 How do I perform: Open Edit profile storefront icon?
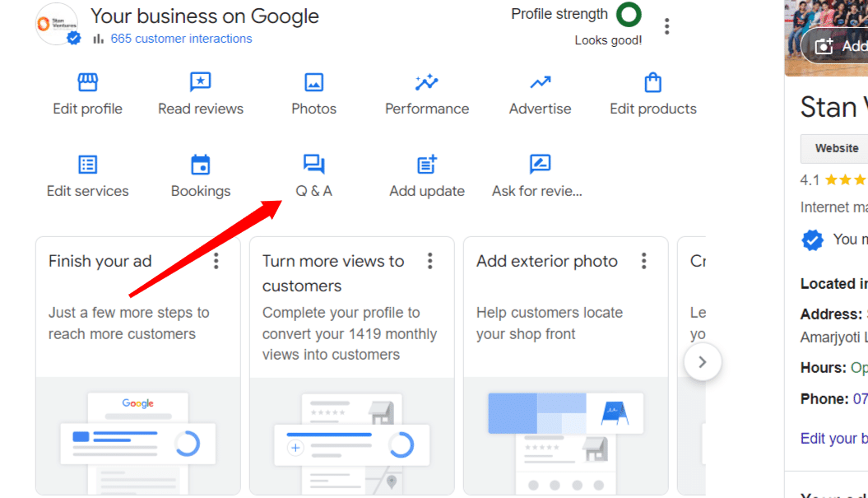point(87,82)
